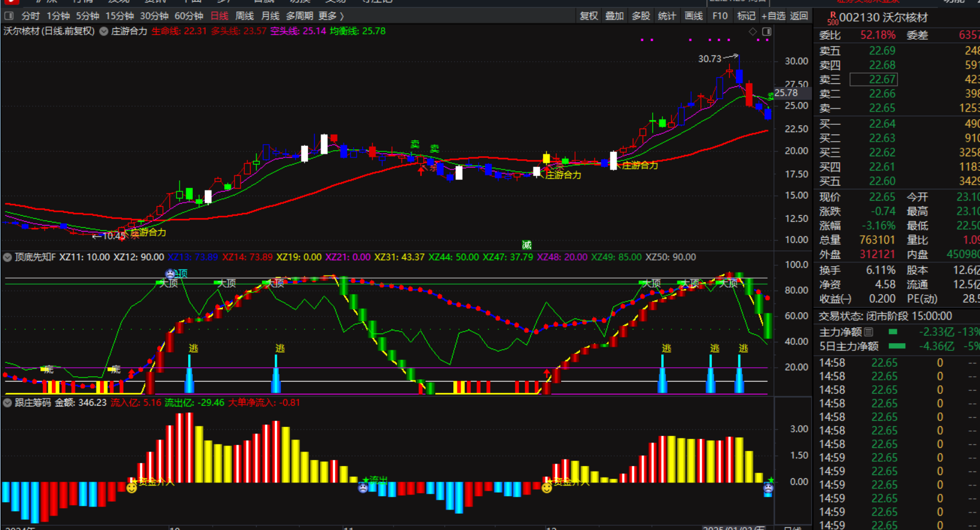Click the 资金介入 smiley face marker
This screenshot has height=530, width=980.
click(x=131, y=487)
